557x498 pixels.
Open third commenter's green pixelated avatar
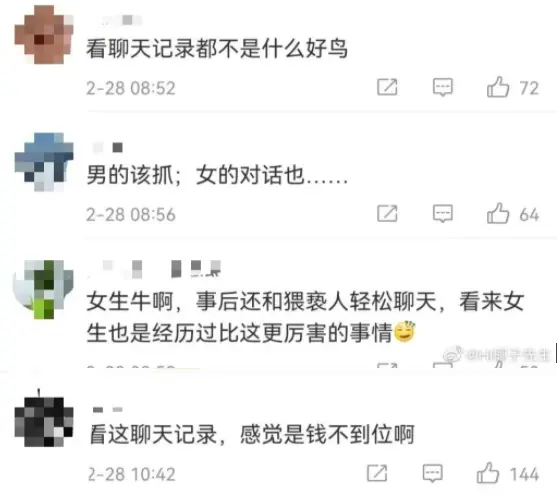(43, 289)
